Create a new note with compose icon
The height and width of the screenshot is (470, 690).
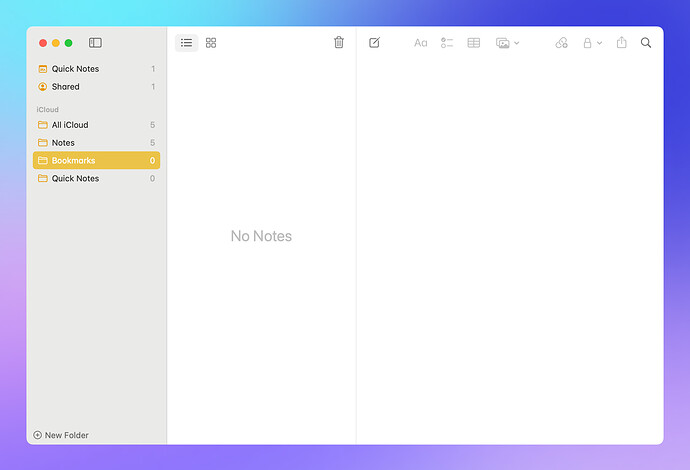(x=374, y=43)
